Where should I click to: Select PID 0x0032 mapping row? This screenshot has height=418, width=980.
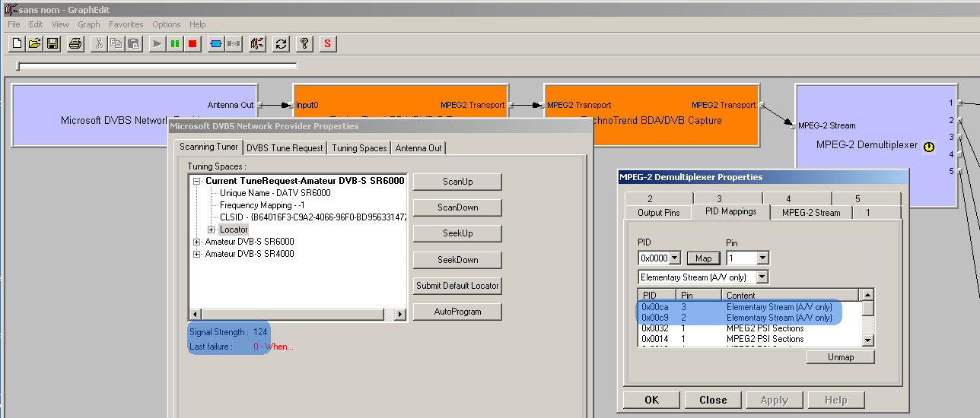pyautogui.click(x=749, y=328)
